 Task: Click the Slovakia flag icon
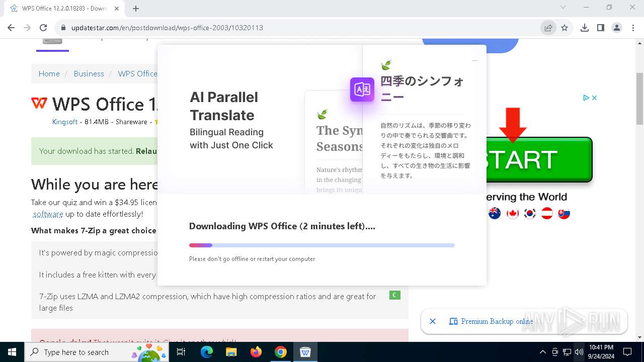(x=564, y=213)
